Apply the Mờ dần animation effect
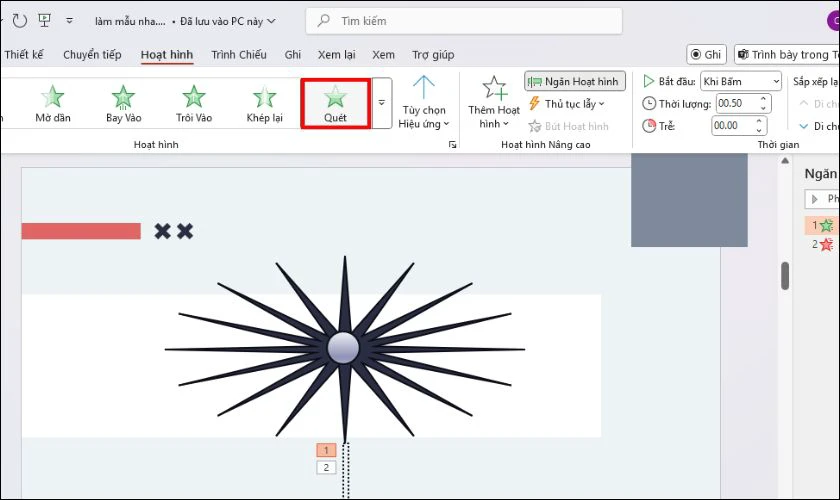Image resolution: width=840 pixels, height=500 pixels. [52, 104]
